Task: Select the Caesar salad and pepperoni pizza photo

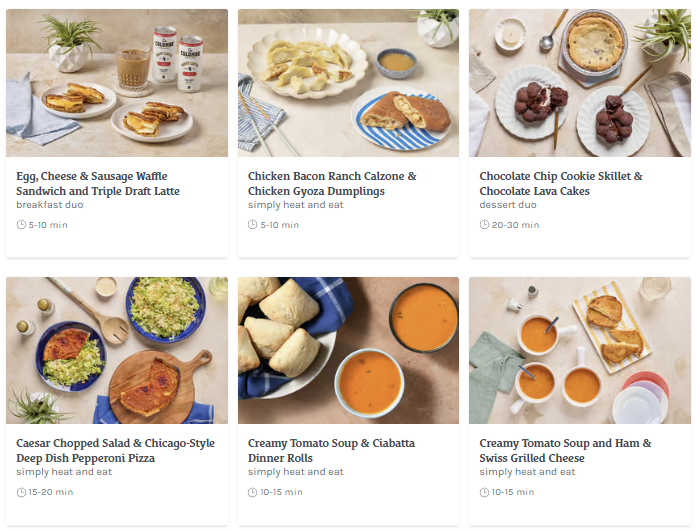Action: coord(117,350)
